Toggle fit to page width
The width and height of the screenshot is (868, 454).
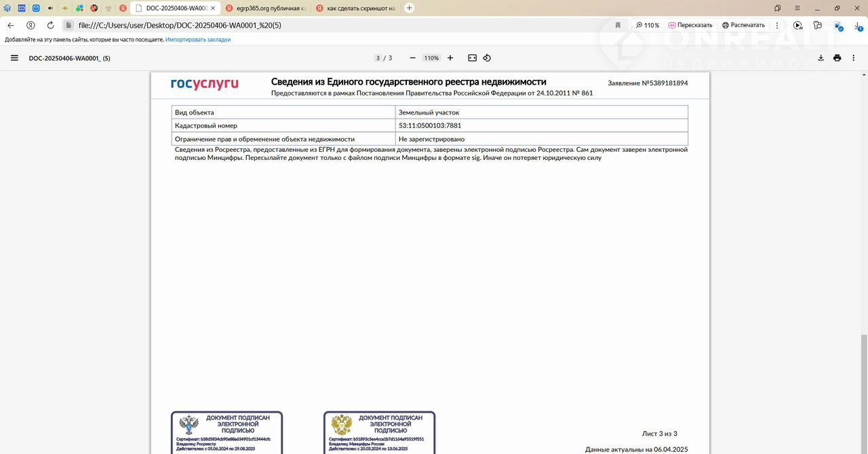473,58
